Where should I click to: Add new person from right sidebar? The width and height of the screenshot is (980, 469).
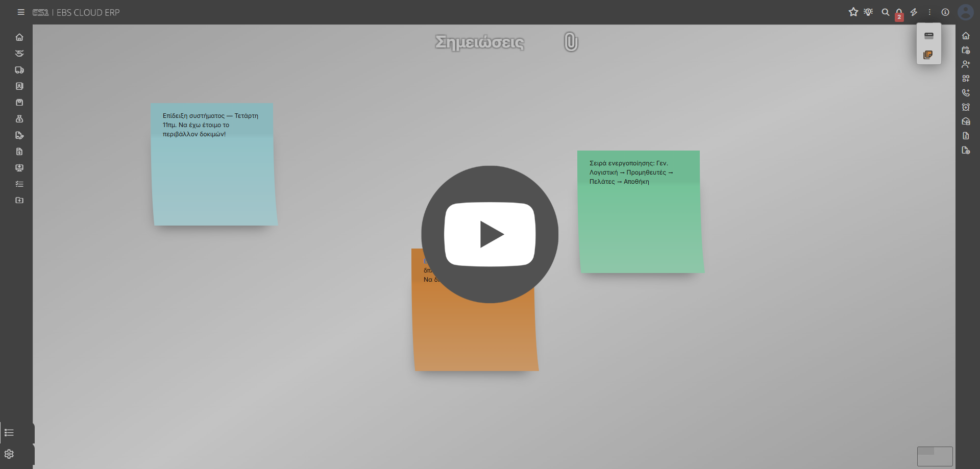coord(966,64)
